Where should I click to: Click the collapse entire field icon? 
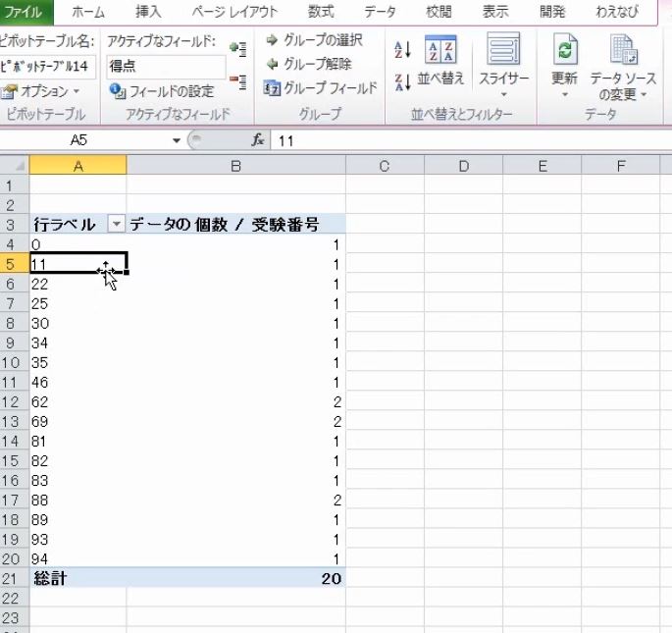click(x=237, y=81)
